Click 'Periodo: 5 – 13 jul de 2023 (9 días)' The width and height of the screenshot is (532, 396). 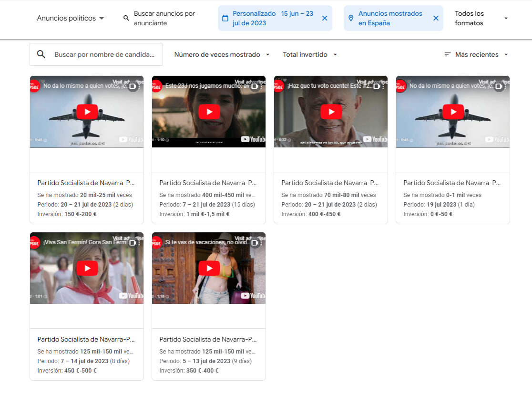pos(205,361)
